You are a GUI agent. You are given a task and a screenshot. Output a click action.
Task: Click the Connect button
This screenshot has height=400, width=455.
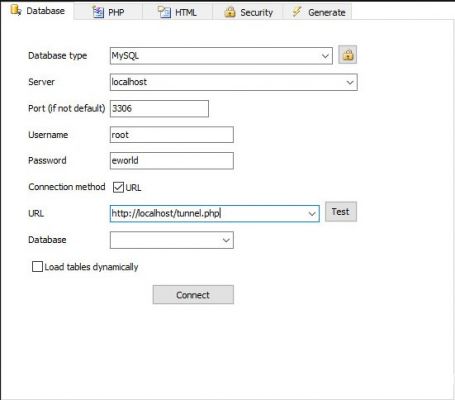pos(193,295)
